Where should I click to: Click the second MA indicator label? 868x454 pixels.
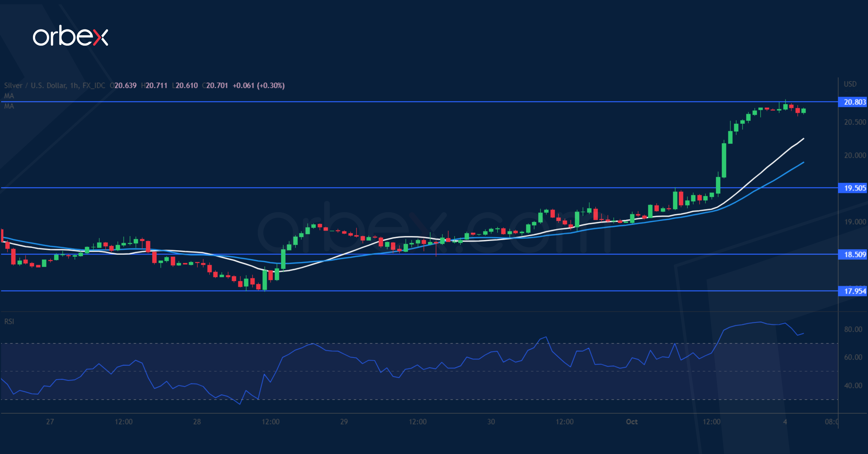coord(9,106)
